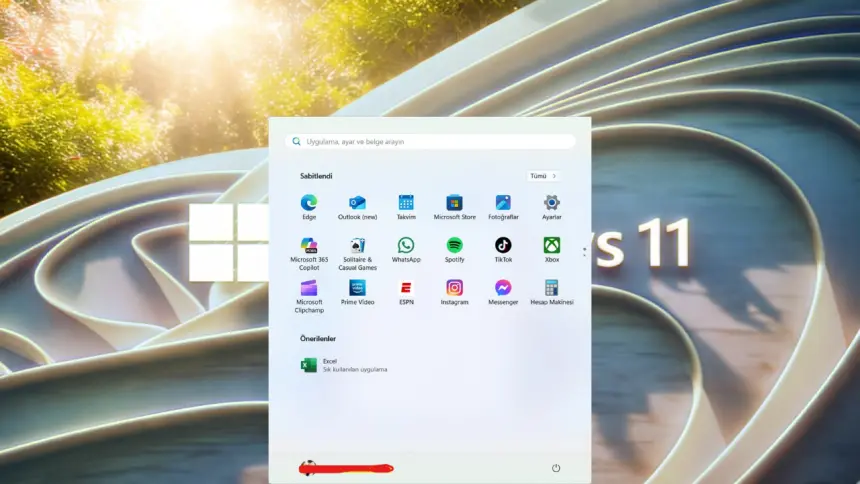860x484 pixels.
Task: Open TikTok app
Action: click(503, 250)
